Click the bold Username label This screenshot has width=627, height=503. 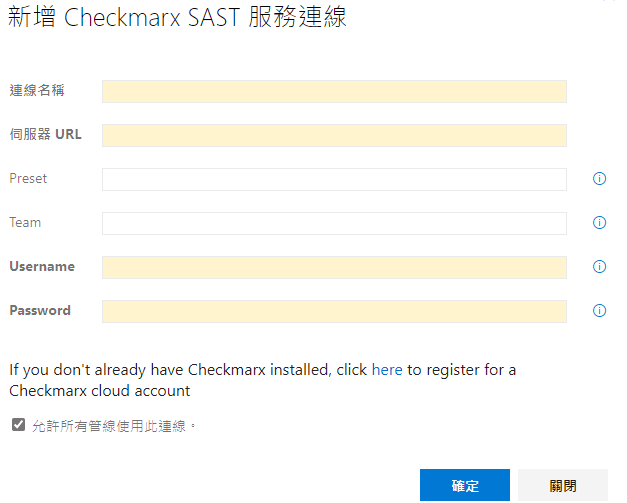[x=42, y=267]
